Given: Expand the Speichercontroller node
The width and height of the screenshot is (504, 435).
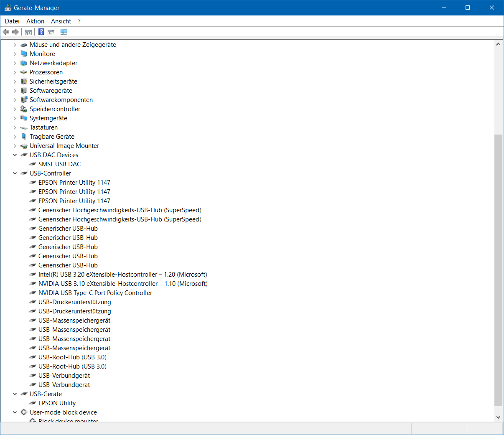Looking at the screenshot, I should 15,109.
